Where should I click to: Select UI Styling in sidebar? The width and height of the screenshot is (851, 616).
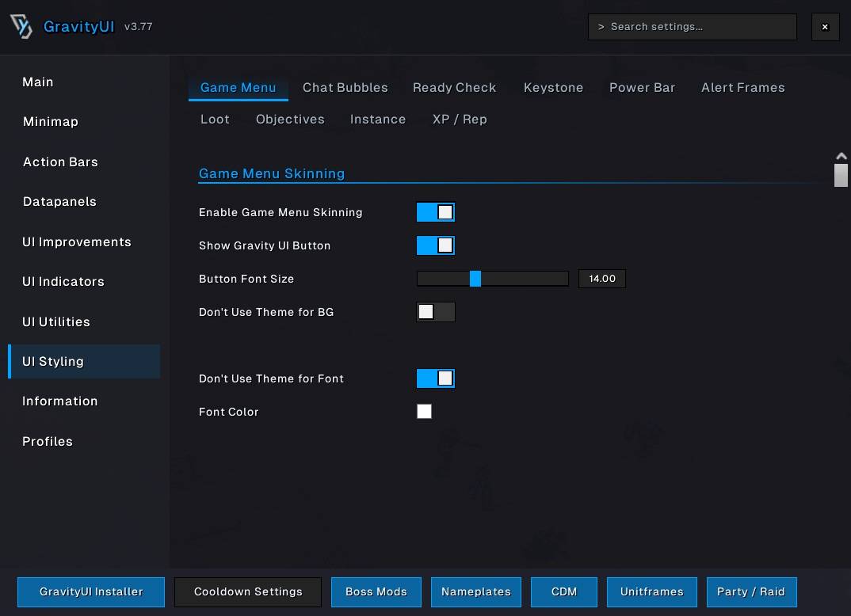tap(84, 361)
